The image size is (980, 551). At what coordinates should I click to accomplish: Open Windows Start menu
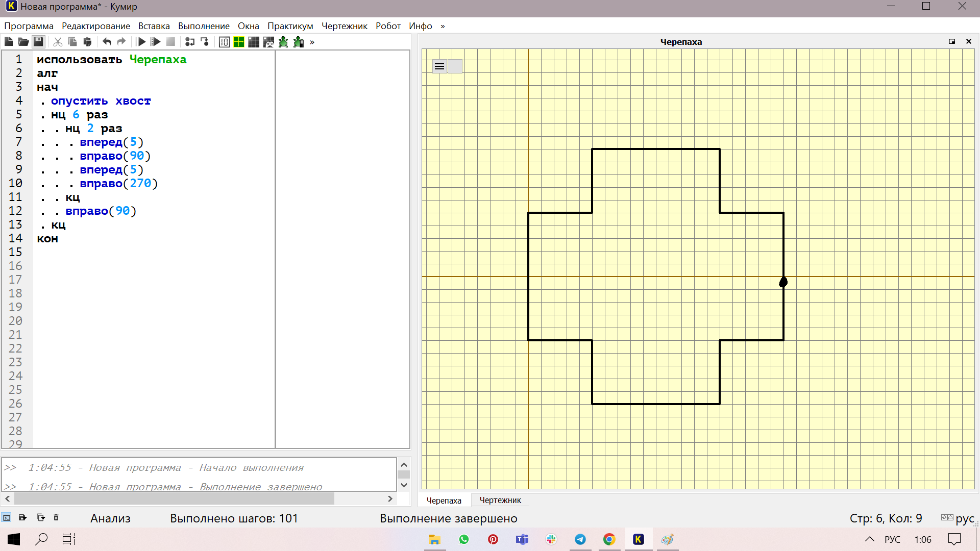[x=14, y=539]
